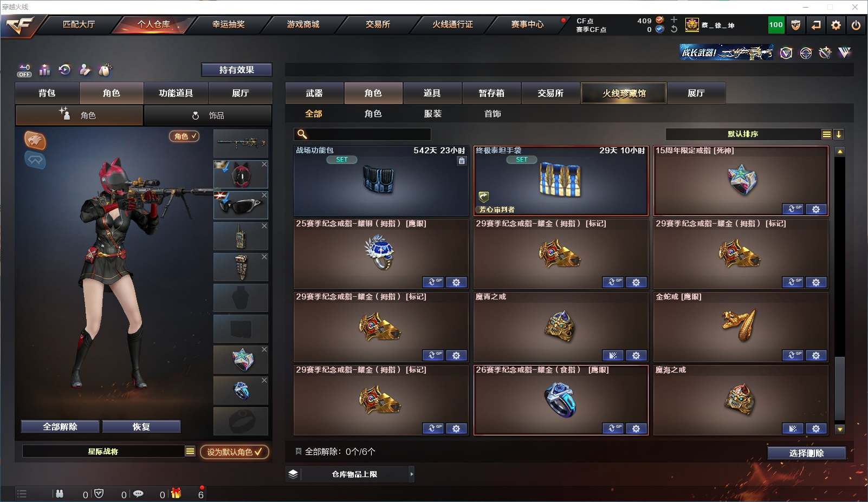Open the 默认排序 sort dropdown
This screenshot has width=868, height=502.
click(x=826, y=134)
